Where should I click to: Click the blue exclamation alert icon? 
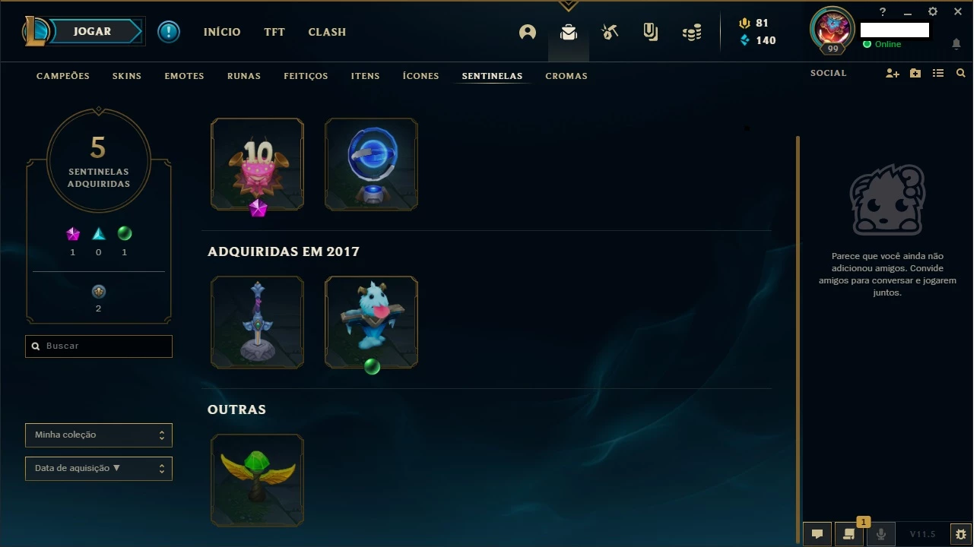[169, 32]
